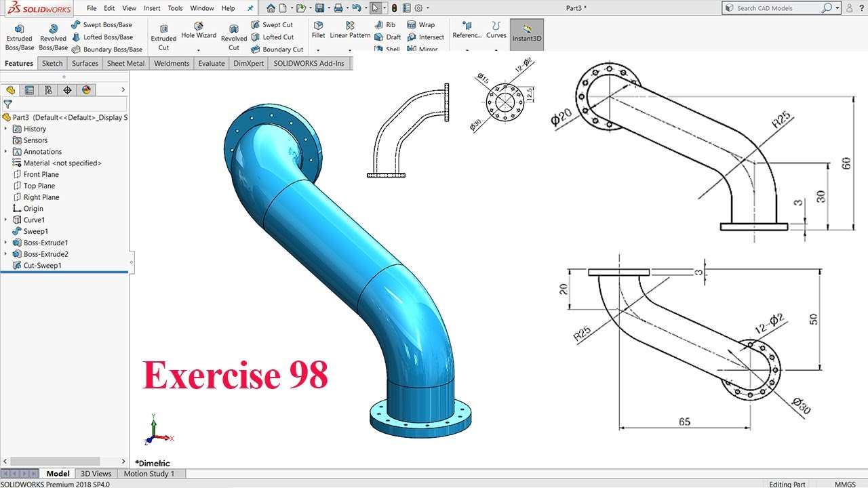Open the Insert menu
The height and width of the screenshot is (488, 868).
click(152, 8)
